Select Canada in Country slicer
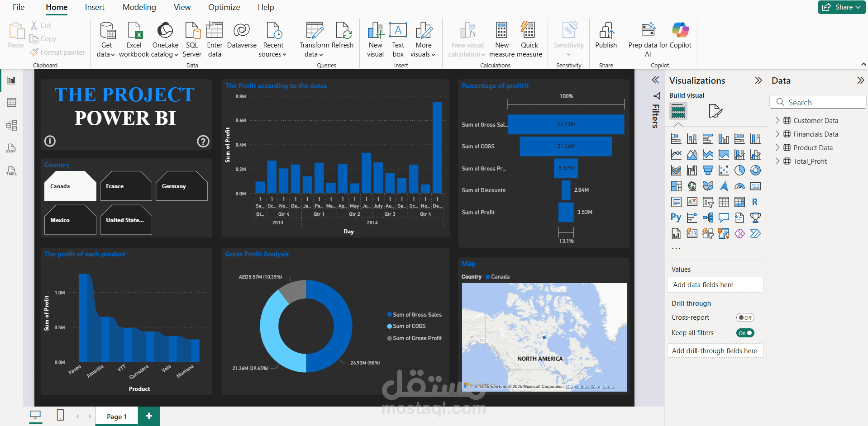 click(x=70, y=186)
